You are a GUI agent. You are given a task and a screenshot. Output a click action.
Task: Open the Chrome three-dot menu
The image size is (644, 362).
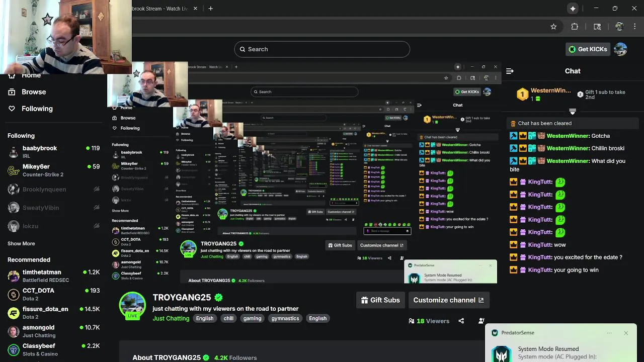coord(635,27)
